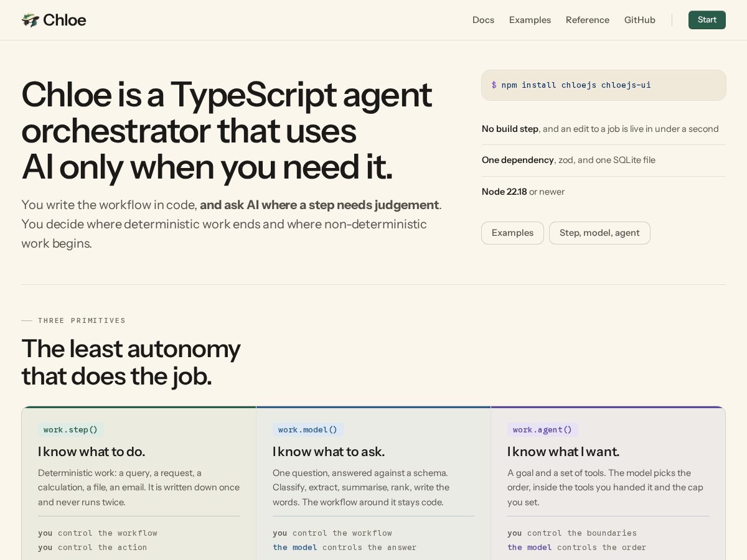The height and width of the screenshot is (560, 747).
Task: Click "I know what to do." heading
Action: tap(92, 452)
